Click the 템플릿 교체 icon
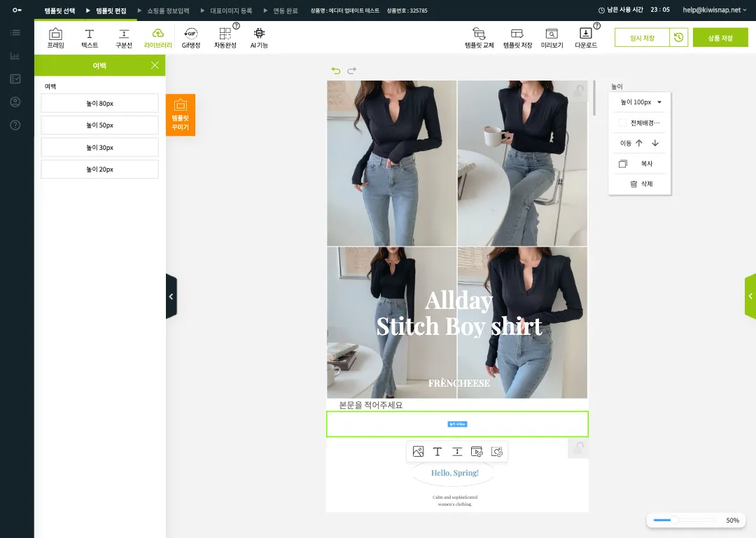The height and width of the screenshot is (538, 756). (479, 38)
